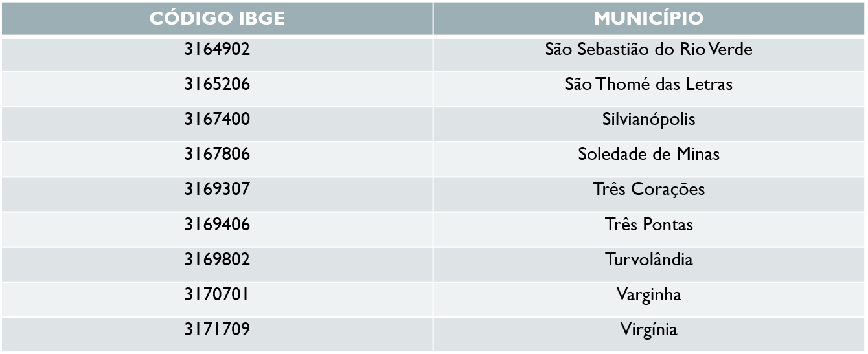This screenshot has width=868, height=354.
Task: Select the São Thomé das Letras cell
Action: click(x=648, y=89)
